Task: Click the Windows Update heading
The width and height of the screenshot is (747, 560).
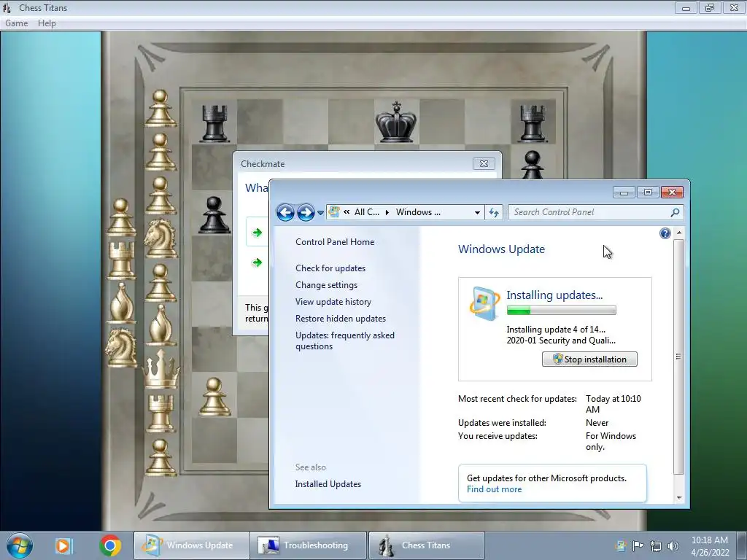Action: coord(501,249)
